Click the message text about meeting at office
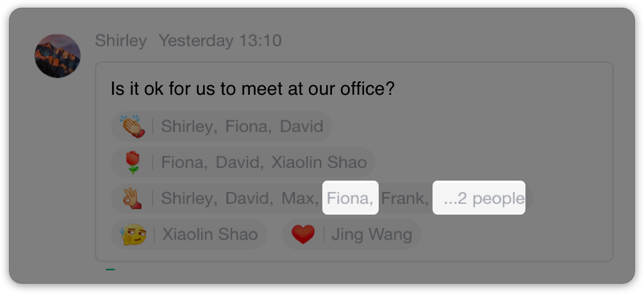Screen dimensions: 644x294 coord(252,88)
